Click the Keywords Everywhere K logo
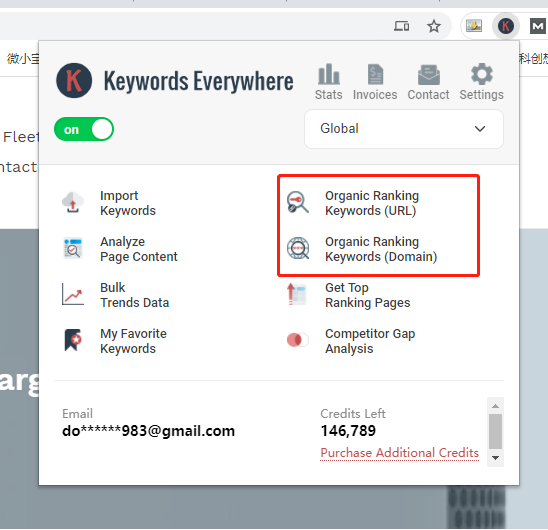 point(74,80)
